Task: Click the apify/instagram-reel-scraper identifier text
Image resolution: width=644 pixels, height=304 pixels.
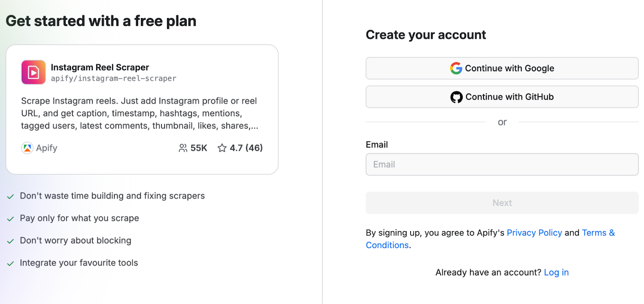Action: pos(114,79)
